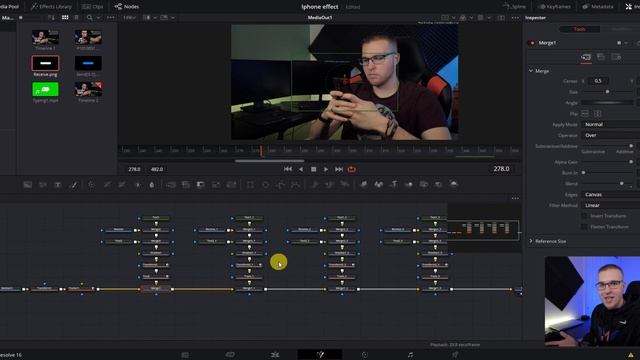Toggle vertical Flip in the Merge settings
This screenshot has width=640, height=360.
597,113
